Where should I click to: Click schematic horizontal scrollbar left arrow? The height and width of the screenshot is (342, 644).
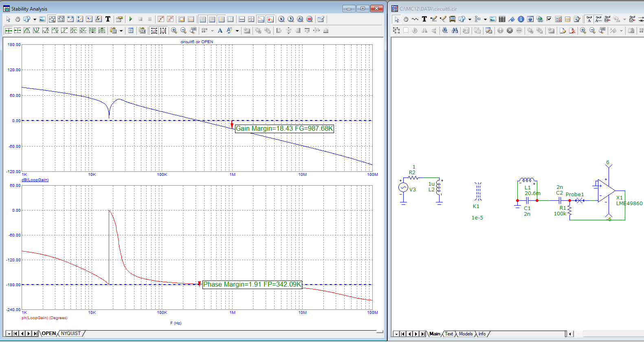click(x=570, y=334)
